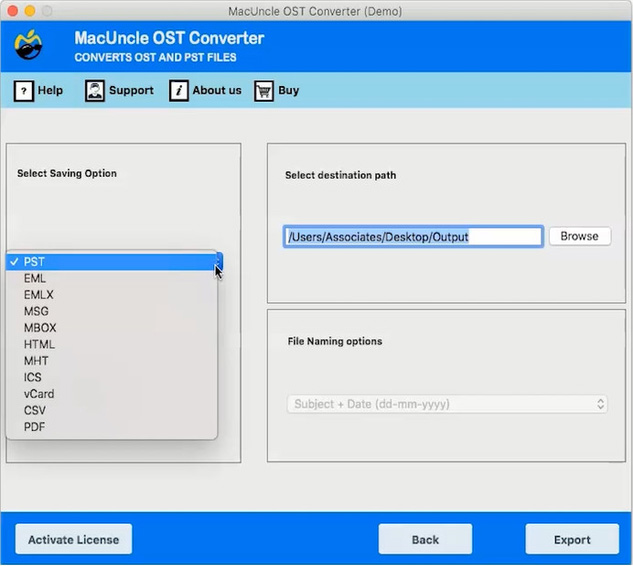Open the Support text label
The image size is (633, 566).
(131, 90)
